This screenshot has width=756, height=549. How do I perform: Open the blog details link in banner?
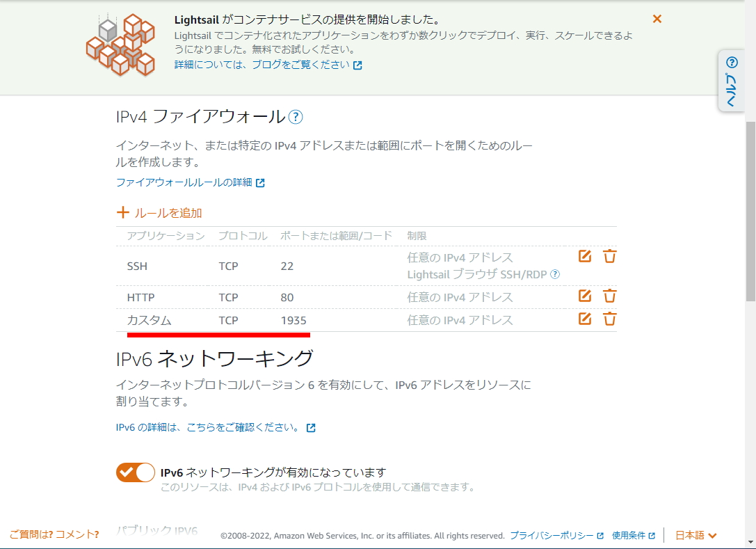(x=268, y=65)
